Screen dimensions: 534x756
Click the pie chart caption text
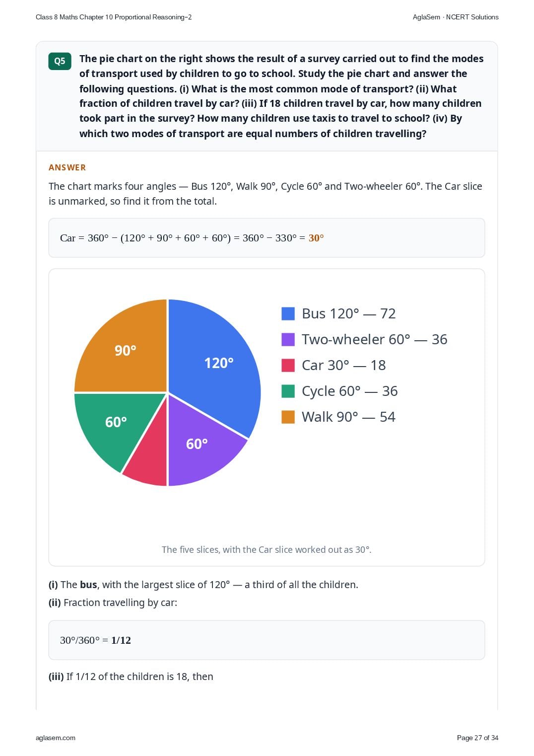(267, 549)
